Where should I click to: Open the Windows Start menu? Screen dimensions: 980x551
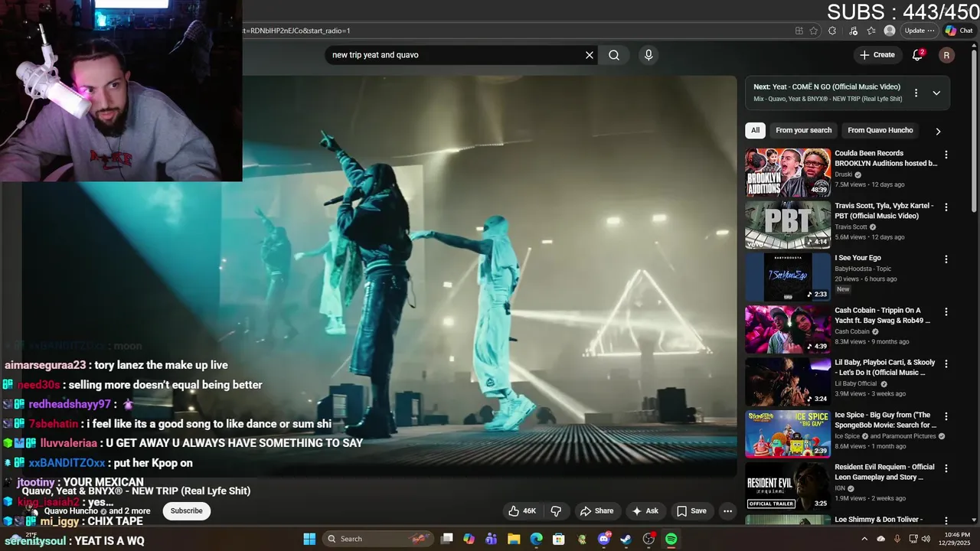click(309, 539)
